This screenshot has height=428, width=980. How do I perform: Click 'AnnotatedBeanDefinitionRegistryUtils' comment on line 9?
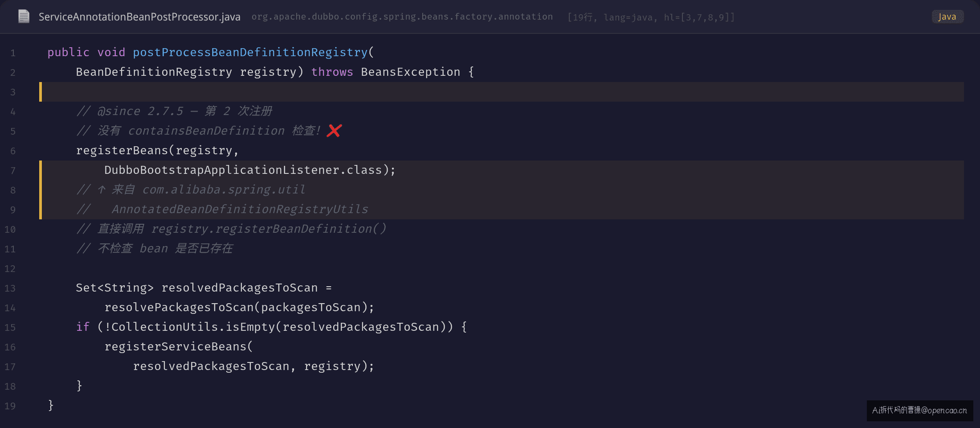click(240, 209)
